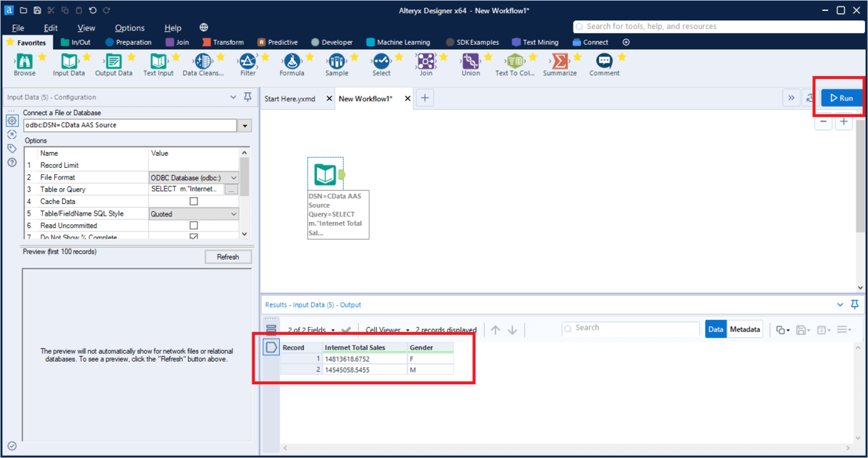The image size is (868, 458).
Task: Select the Text To Columns tool
Action: click(x=516, y=62)
